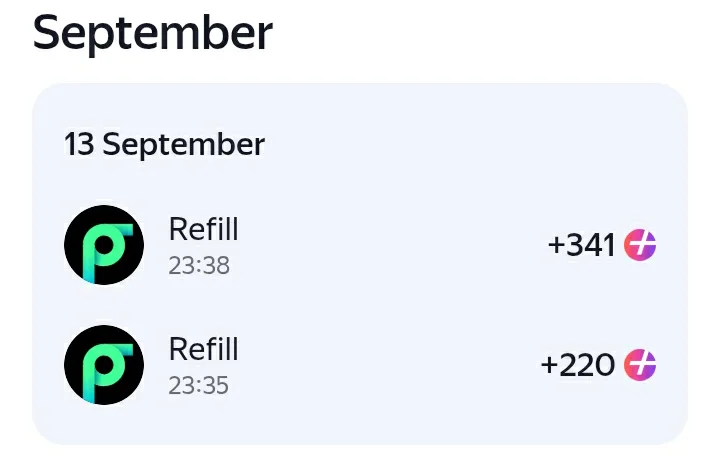This screenshot has height=455, width=720.
Task: Click the first Refill label
Action: (x=203, y=229)
